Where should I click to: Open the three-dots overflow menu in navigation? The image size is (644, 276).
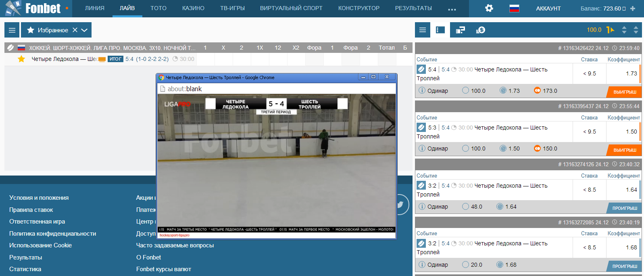click(x=452, y=9)
